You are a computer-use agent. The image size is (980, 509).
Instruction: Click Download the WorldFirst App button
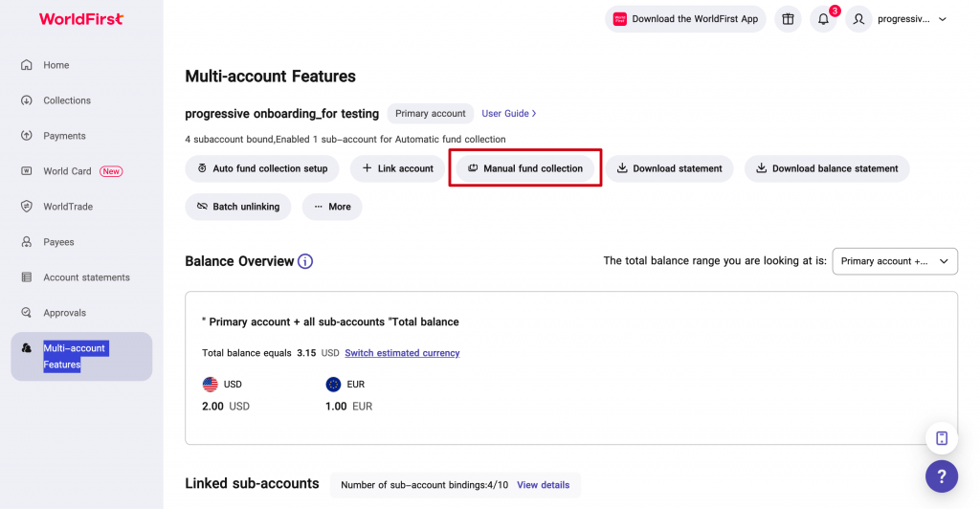coord(685,19)
